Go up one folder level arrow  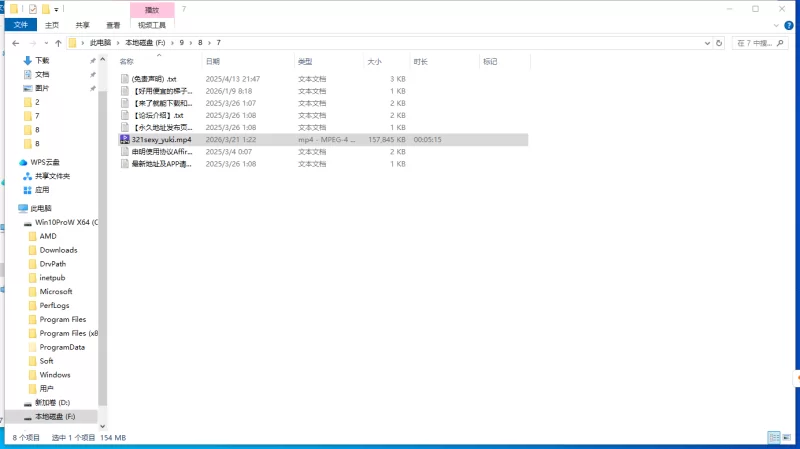click(x=58, y=43)
